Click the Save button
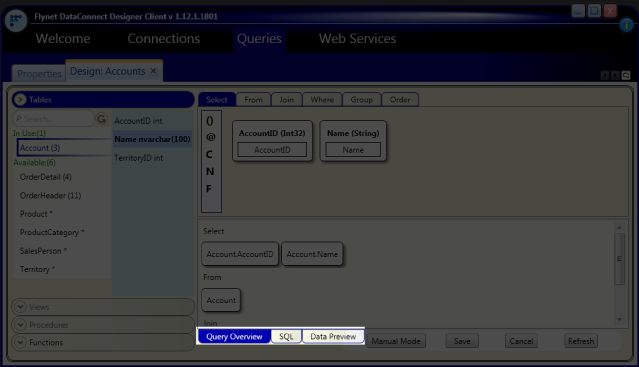The height and width of the screenshot is (367, 639). [x=462, y=341]
